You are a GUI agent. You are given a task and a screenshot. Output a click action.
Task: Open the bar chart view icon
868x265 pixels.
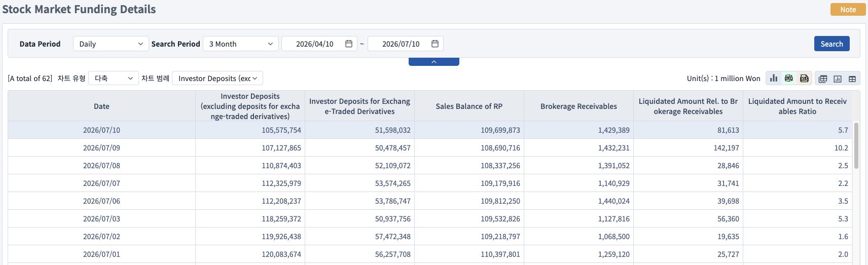pyautogui.click(x=773, y=78)
